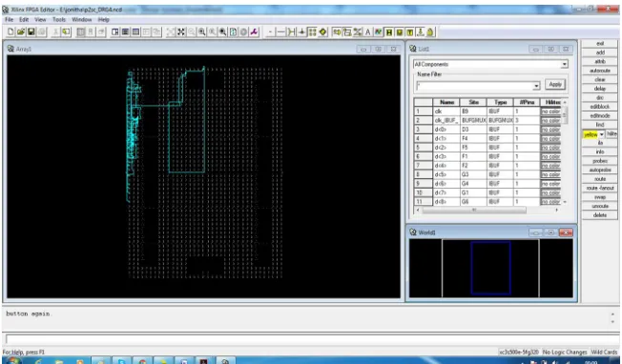Toggle the yellow 'H' toolbar button
The image size is (622, 364).
click(389, 32)
